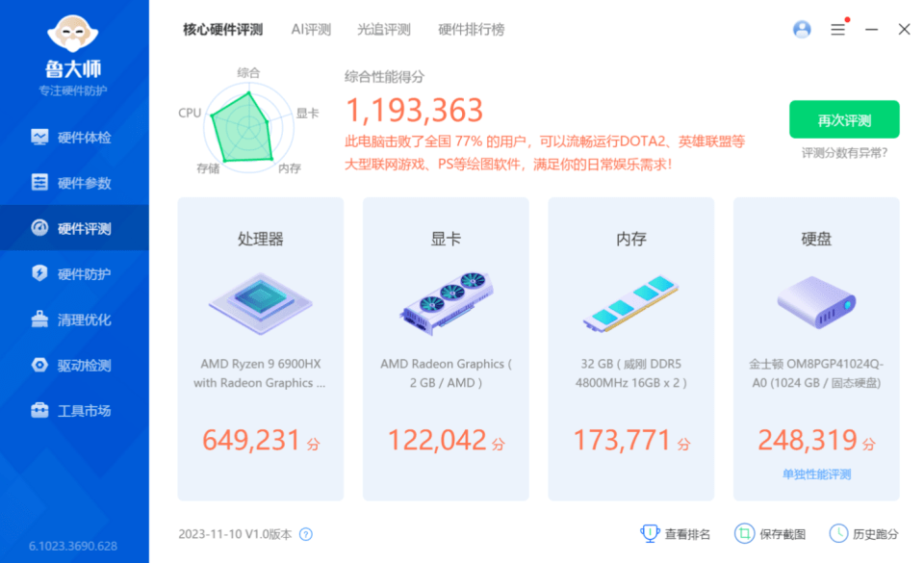This screenshot has height=563, width=924.
Task: Open the 硬件参数 sidebar section
Action: [x=74, y=182]
